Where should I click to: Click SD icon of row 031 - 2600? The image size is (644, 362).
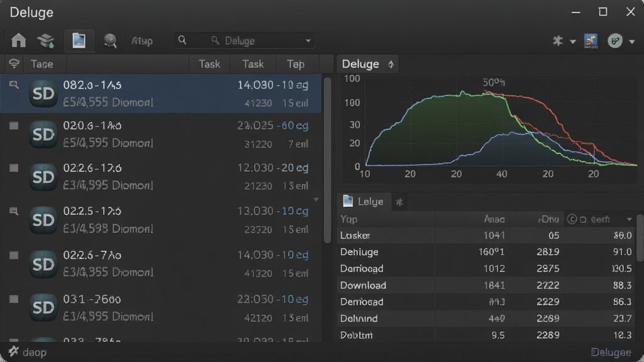(x=43, y=308)
